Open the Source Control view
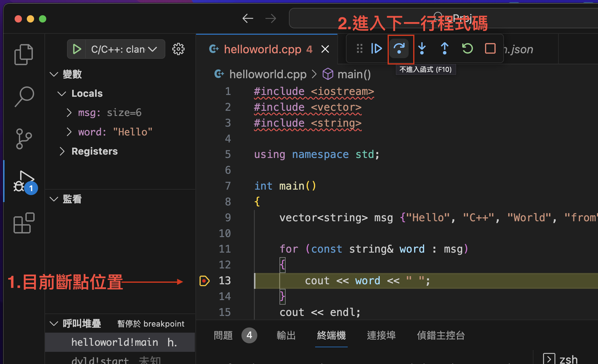 [x=24, y=139]
